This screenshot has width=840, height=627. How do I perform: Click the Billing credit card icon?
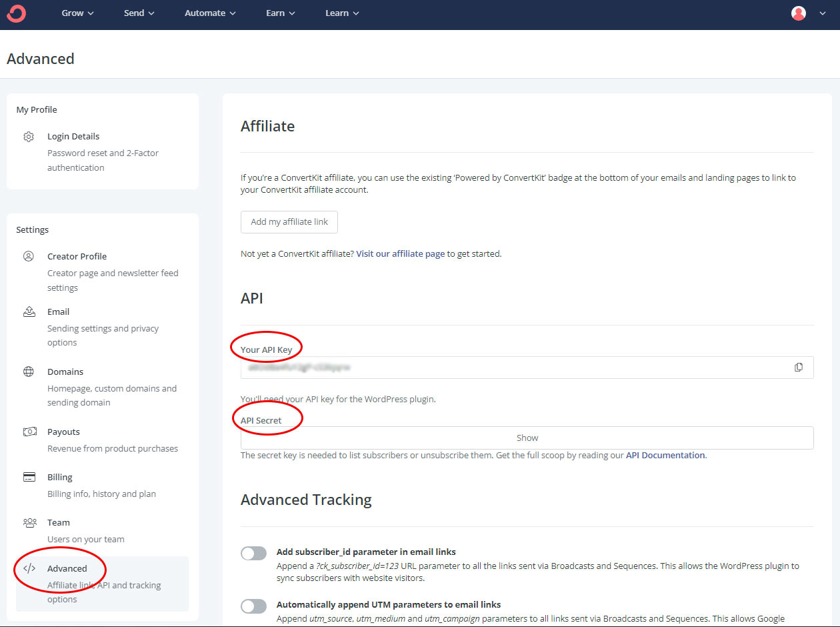point(29,477)
